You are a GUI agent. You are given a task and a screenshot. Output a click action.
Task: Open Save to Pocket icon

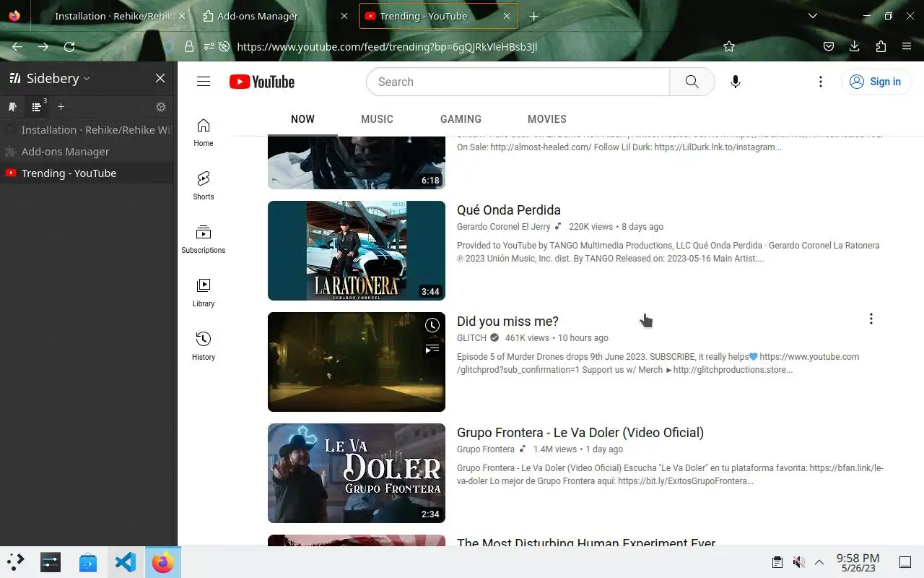[x=829, y=46]
